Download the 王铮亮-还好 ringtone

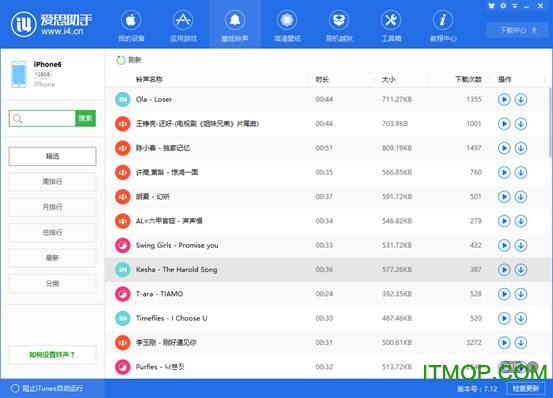tap(521, 124)
